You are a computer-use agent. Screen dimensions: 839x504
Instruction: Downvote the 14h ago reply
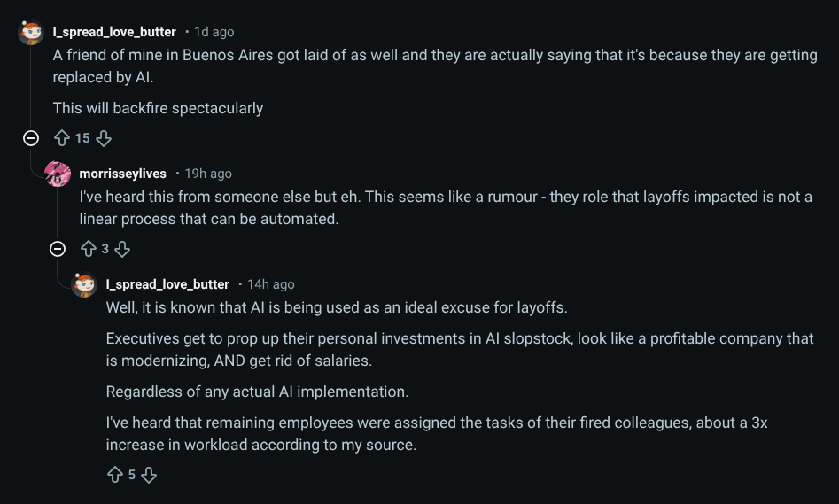pos(149,475)
